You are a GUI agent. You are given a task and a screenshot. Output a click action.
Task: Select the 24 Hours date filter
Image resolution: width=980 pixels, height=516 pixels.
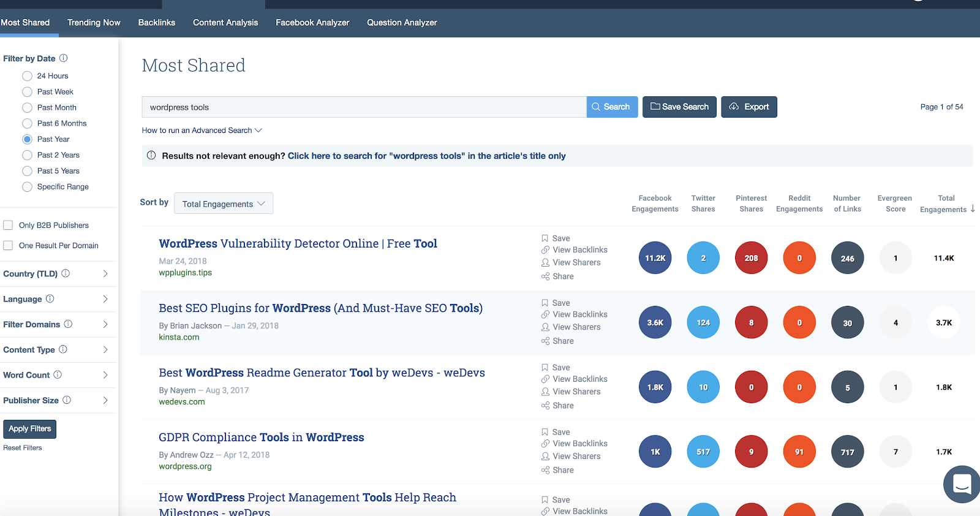click(27, 76)
